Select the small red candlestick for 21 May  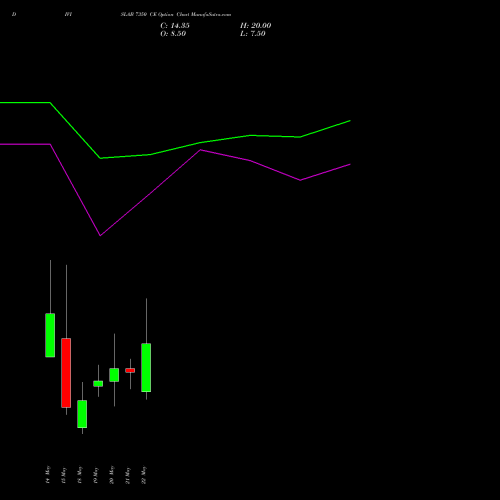[x=130, y=370]
